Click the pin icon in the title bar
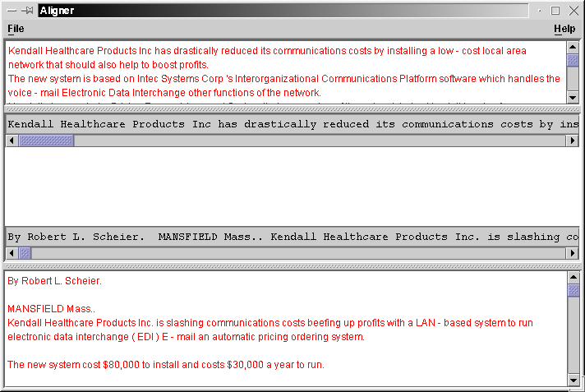Screen dimensions: 585x392 (28, 11)
